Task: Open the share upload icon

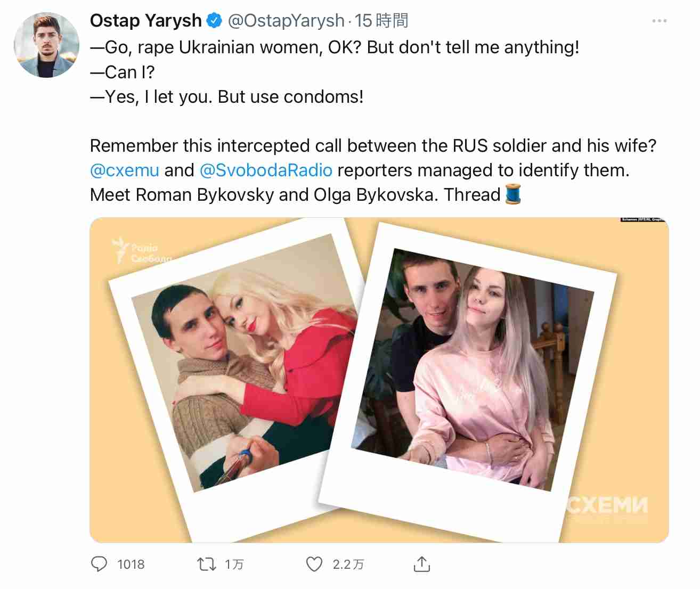Action: click(422, 564)
